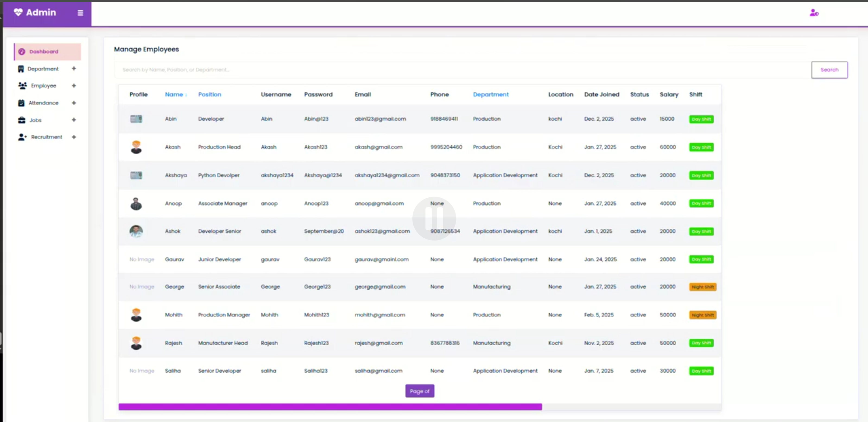The image size is (868, 422).
Task: Click the purple horizontal scrollbar
Action: pyautogui.click(x=330, y=407)
